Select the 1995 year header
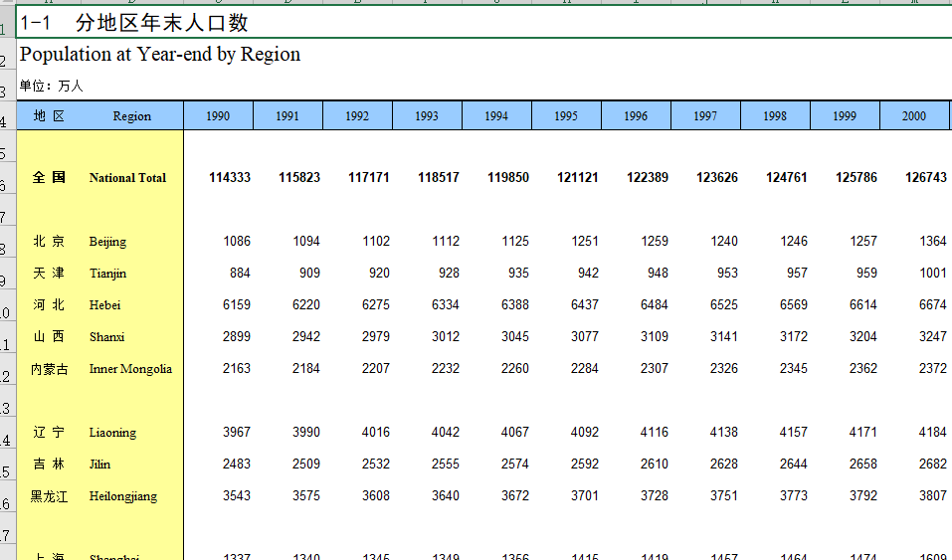The height and width of the screenshot is (560, 952). click(566, 116)
